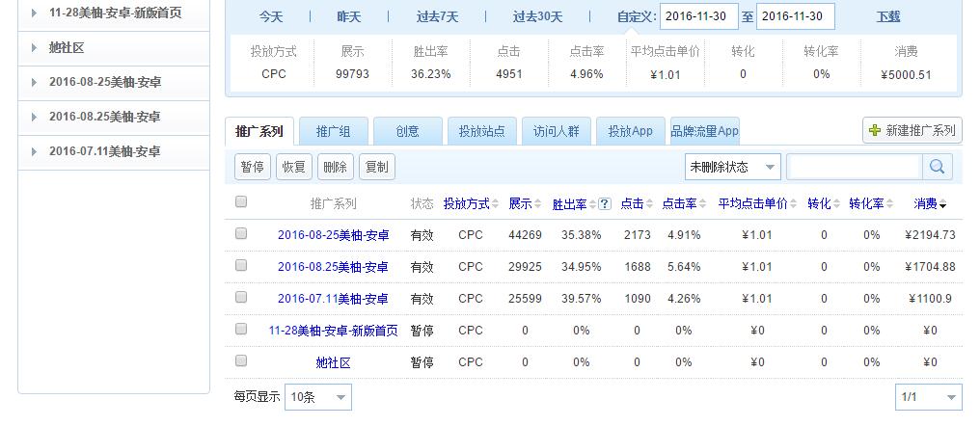Open the 未删除状态 status dropdown

point(732,167)
